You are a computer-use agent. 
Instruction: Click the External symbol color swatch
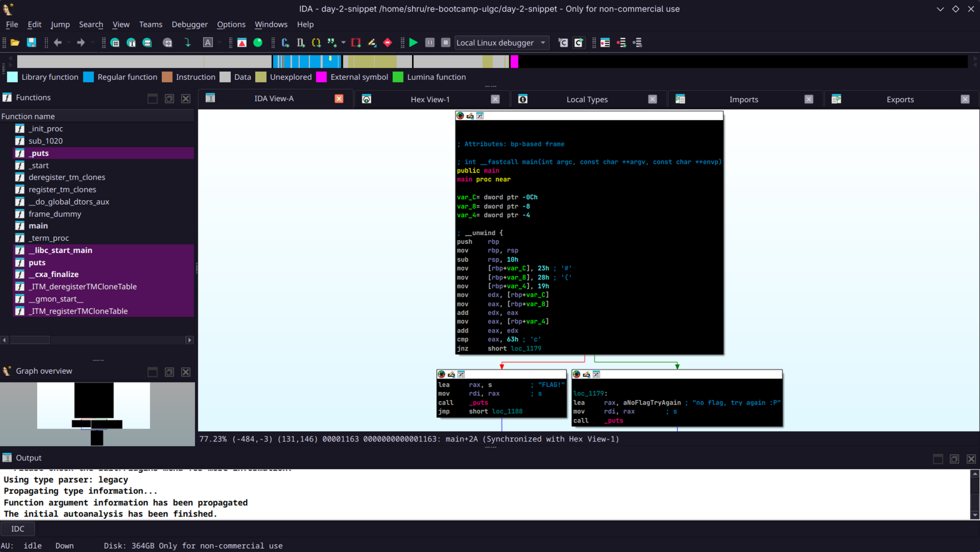pyautogui.click(x=321, y=77)
